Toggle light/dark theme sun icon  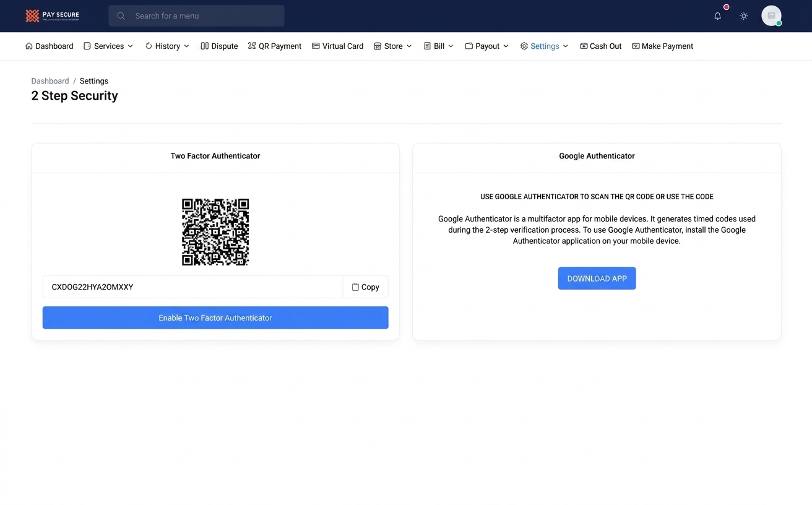coord(744,16)
